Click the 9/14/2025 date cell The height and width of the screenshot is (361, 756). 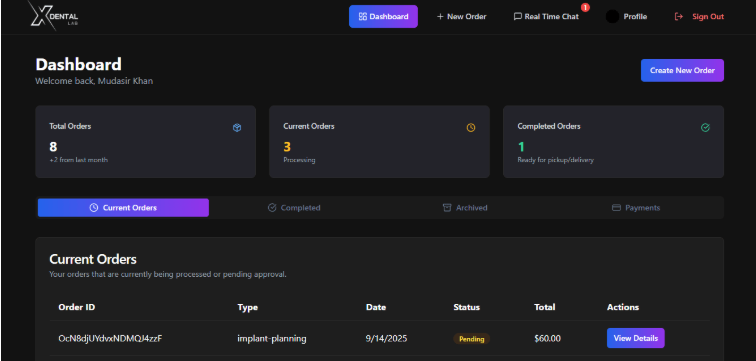[386, 338]
